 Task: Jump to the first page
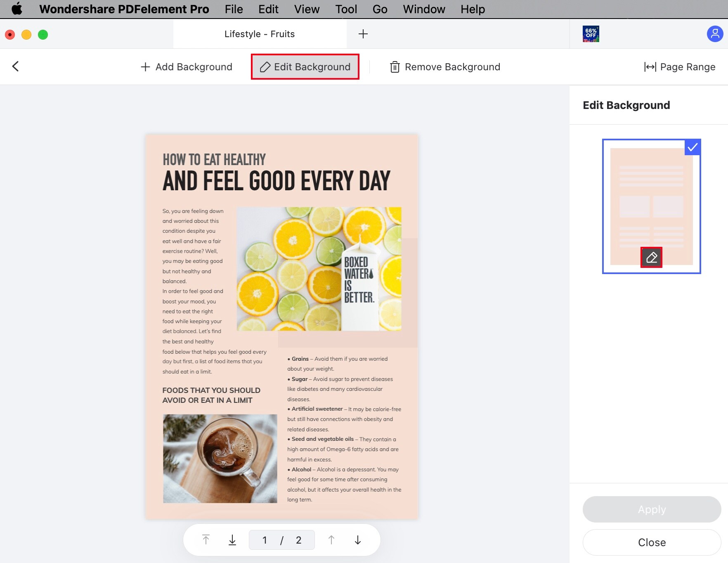coord(206,539)
